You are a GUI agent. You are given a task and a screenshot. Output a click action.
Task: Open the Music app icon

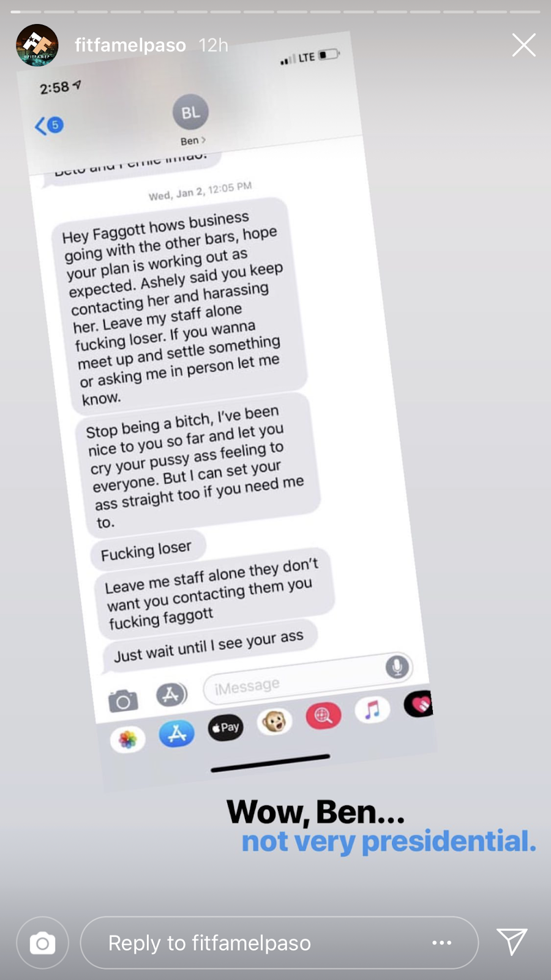click(372, 710)
